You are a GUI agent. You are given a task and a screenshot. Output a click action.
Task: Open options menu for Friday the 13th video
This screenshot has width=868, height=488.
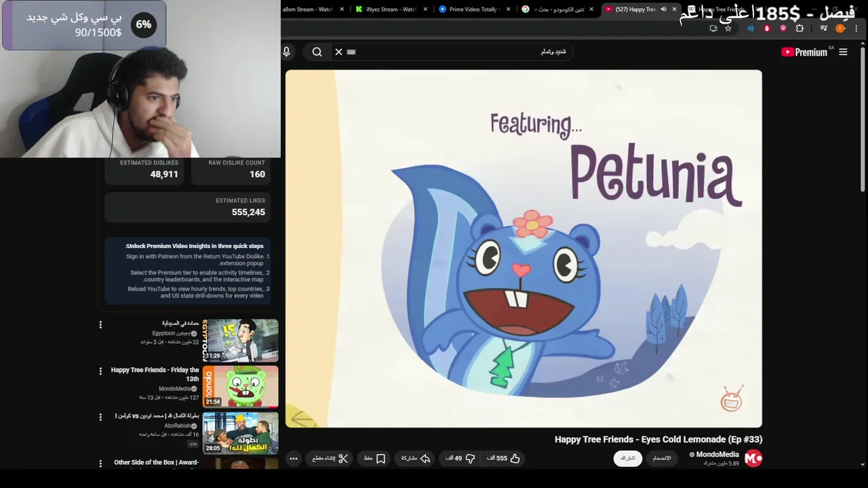pos(100,371)
